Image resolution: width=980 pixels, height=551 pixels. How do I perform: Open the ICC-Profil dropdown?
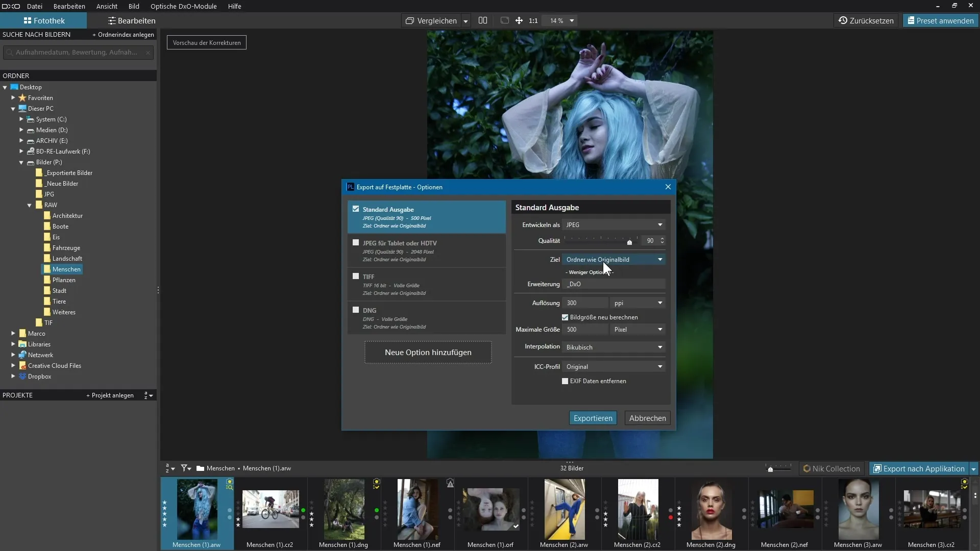614,367
